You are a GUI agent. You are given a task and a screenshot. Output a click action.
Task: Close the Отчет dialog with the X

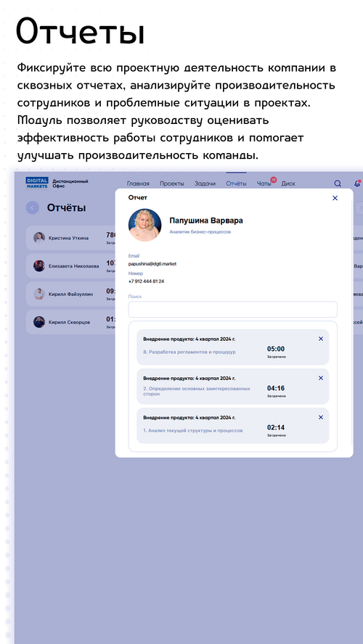point(335,198)
